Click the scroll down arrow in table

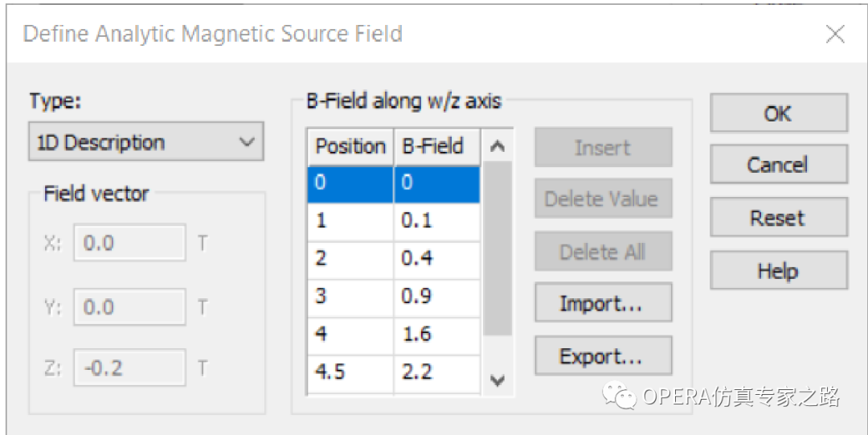[497, 380]
